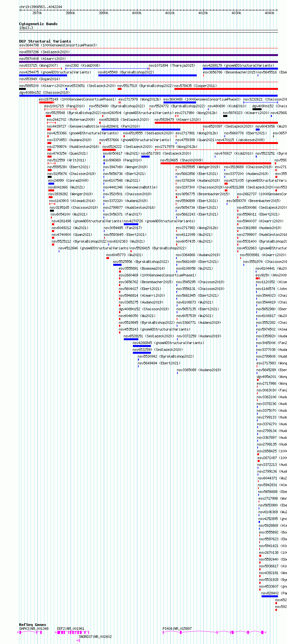Click the 19p13.3 band label
The width and height of the screenshot is (287, 644).
[26, 28]
